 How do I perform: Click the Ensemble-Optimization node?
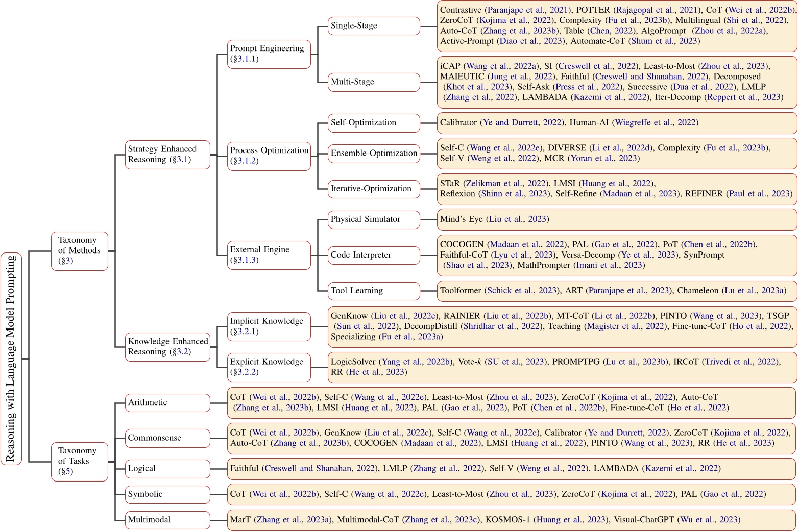pyautogui.click(x=374, y=153)
